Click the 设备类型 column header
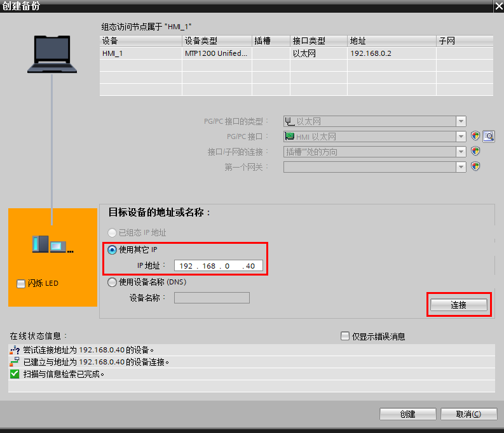The height and width of the screenshot is (433, 504). (217, 41)
